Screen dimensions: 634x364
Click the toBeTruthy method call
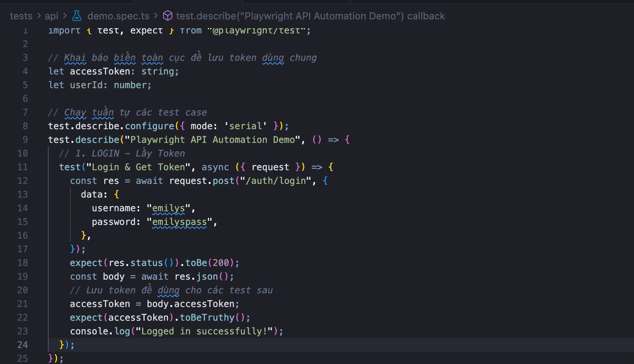[207, 318]
